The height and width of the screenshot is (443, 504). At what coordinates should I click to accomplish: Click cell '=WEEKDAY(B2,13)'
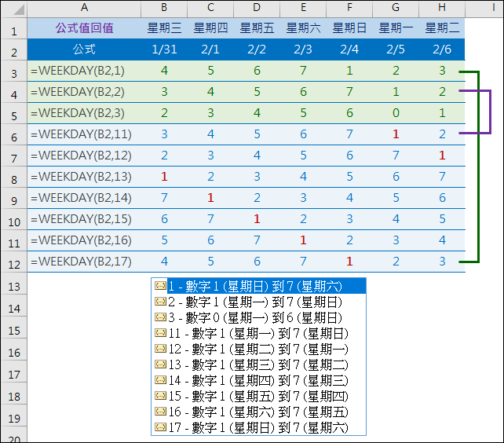[84, 177]
